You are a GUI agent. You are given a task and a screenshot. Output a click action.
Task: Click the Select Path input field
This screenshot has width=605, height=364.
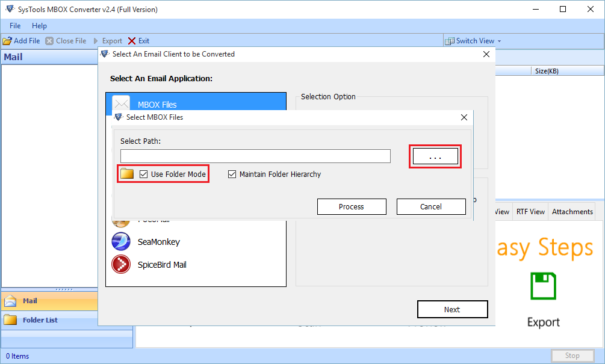coord(255,156)
